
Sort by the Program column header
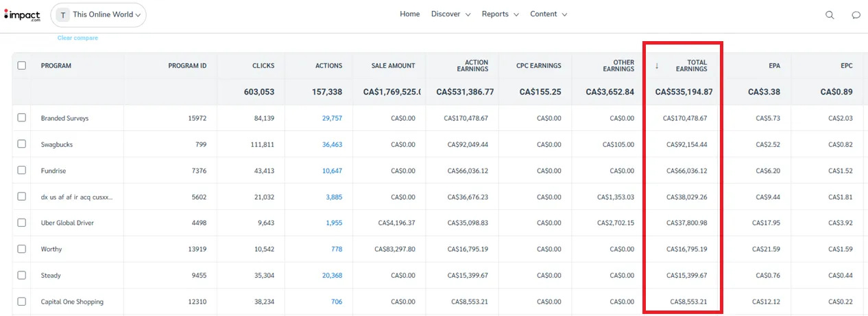pos(56,66)
